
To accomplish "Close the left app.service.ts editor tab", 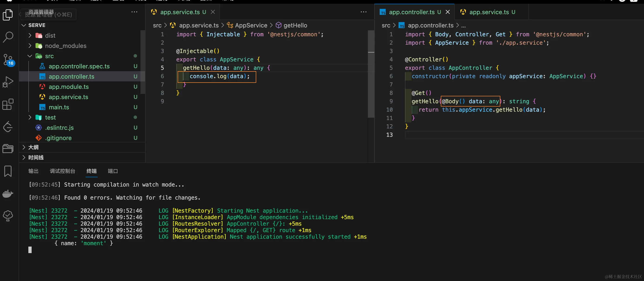I will pyautogui.click(x=213, y=12).
